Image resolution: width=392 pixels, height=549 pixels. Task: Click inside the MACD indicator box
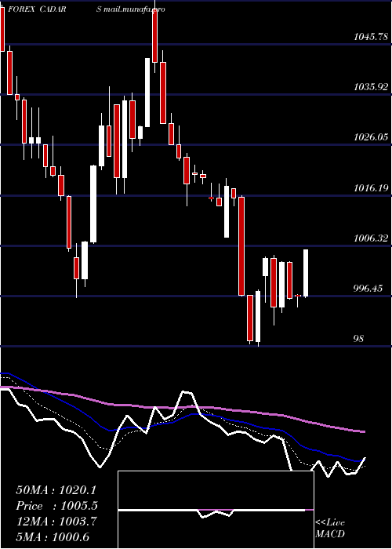216,510
